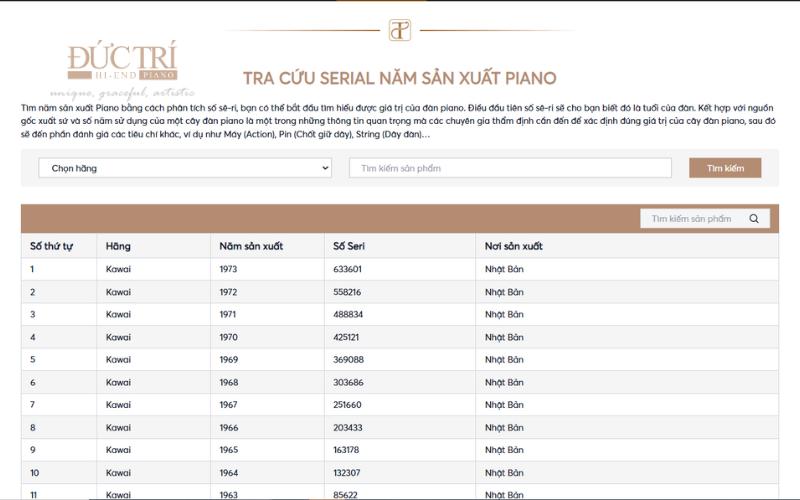800x500 pixels.
Task: Click serial number 303686
Action: [348, 382]
